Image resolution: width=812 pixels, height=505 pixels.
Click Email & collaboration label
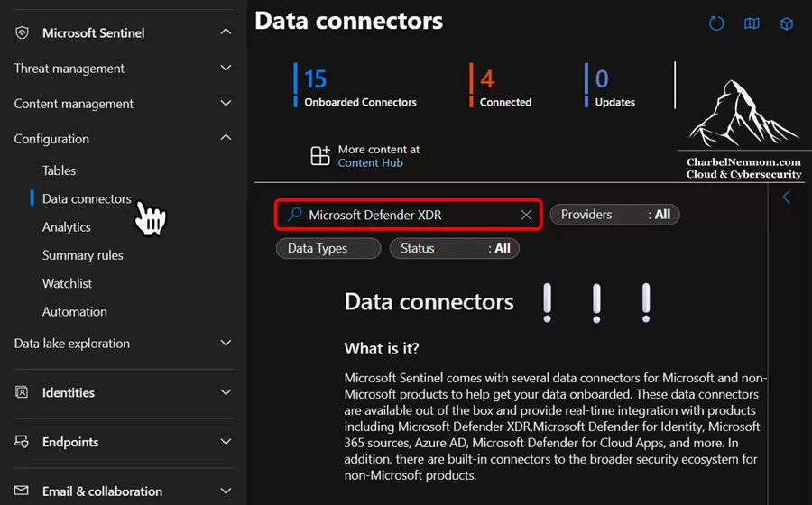[103, 491]
